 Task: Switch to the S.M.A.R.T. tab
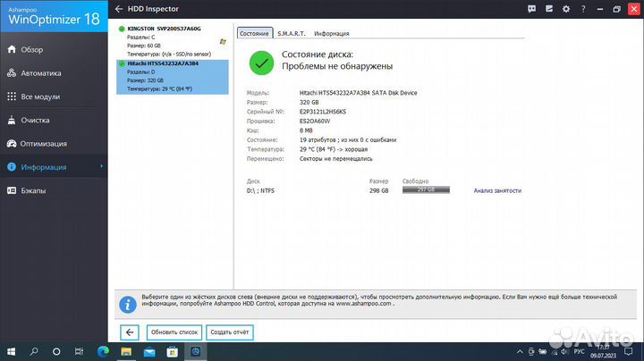pos(292,34)
